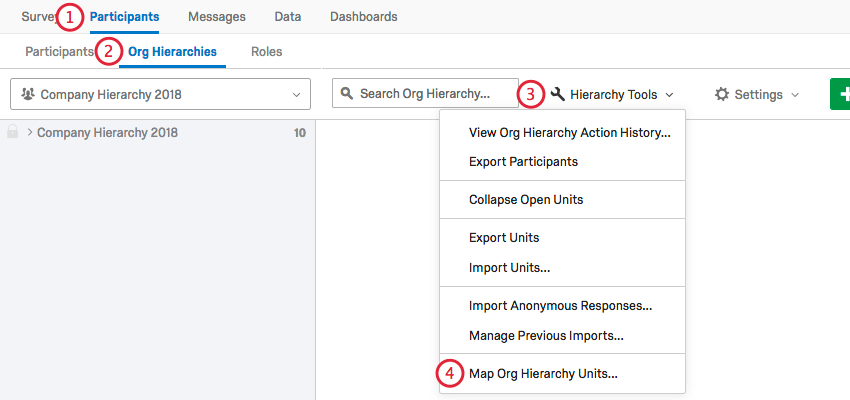
Task: Click the people icon in hierarchy selector
Action: (27, 95)
